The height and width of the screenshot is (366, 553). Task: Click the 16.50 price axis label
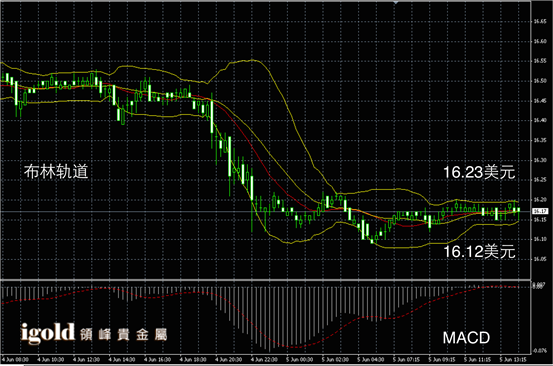pos(540,81)
